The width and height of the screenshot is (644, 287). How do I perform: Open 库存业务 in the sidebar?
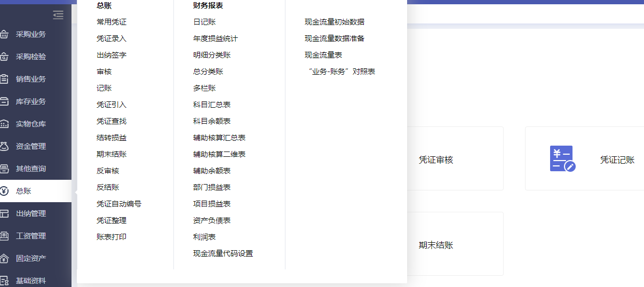[x=30, y=101]
